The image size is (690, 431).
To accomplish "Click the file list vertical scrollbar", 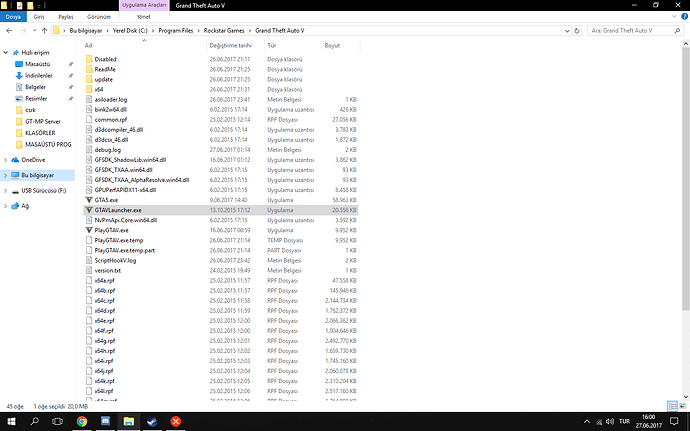I will 686,176.
